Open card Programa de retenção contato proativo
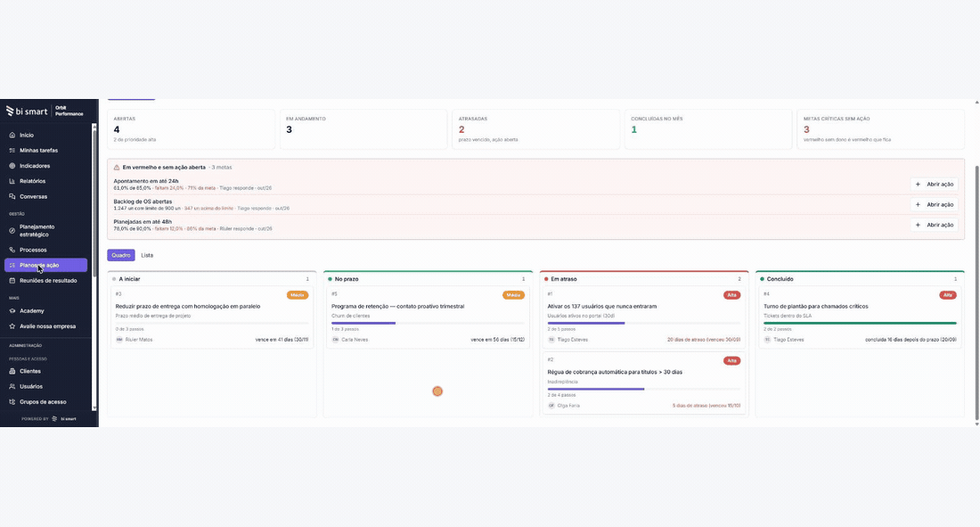Screen dimensions: 980x527 click(x=429, y=317)
